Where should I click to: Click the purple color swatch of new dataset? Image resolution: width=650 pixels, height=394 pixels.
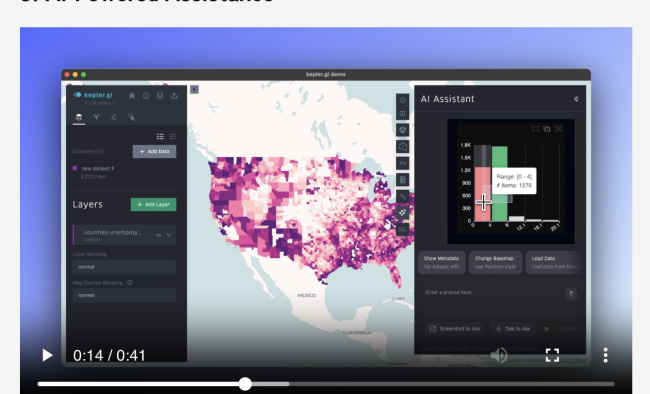[75, 168]
